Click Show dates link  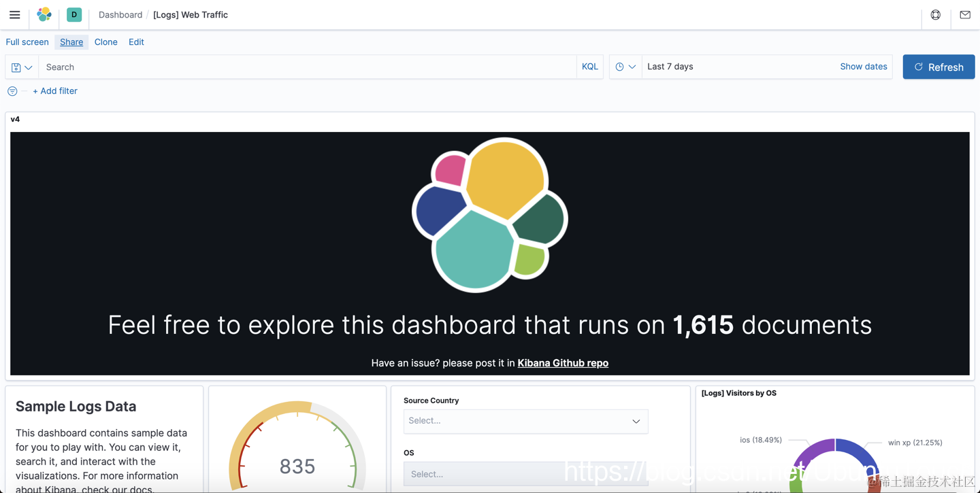click(x=864, y=67)
